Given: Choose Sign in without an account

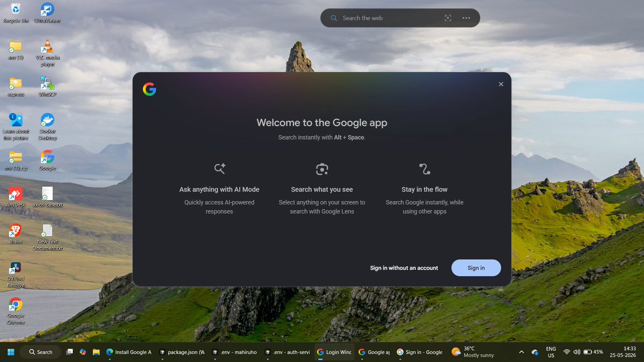Looking at the screenshot, I should (x=404, y=268).
